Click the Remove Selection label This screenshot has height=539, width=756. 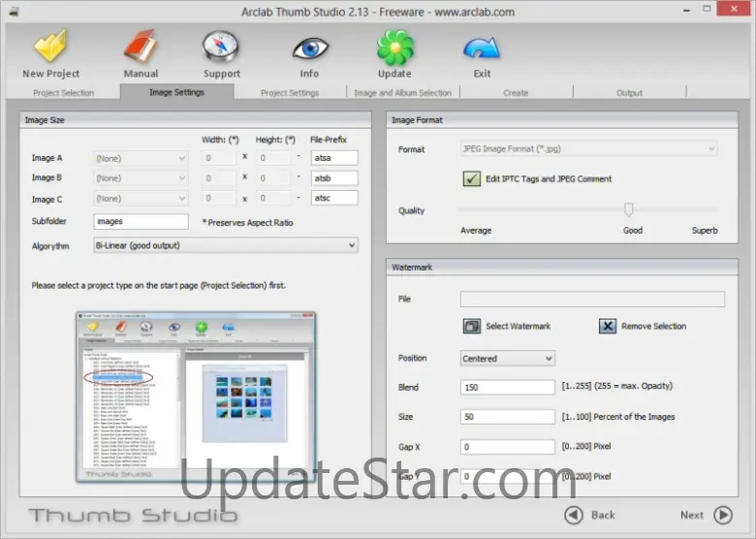(654, 326)
